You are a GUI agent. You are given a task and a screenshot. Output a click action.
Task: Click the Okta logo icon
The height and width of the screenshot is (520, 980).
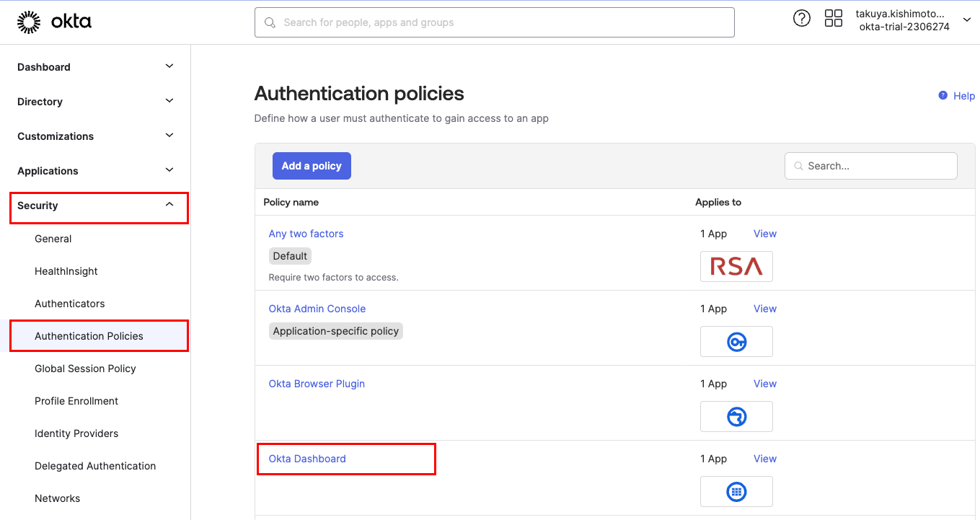point(29,22)
